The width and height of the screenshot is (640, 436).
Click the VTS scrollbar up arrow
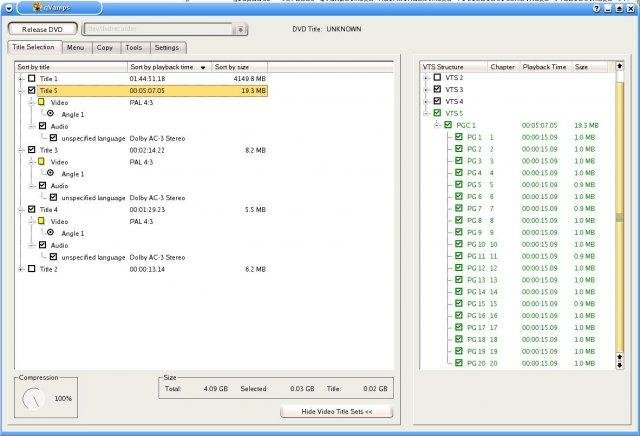pyautogui.click(x=620, y=66)
